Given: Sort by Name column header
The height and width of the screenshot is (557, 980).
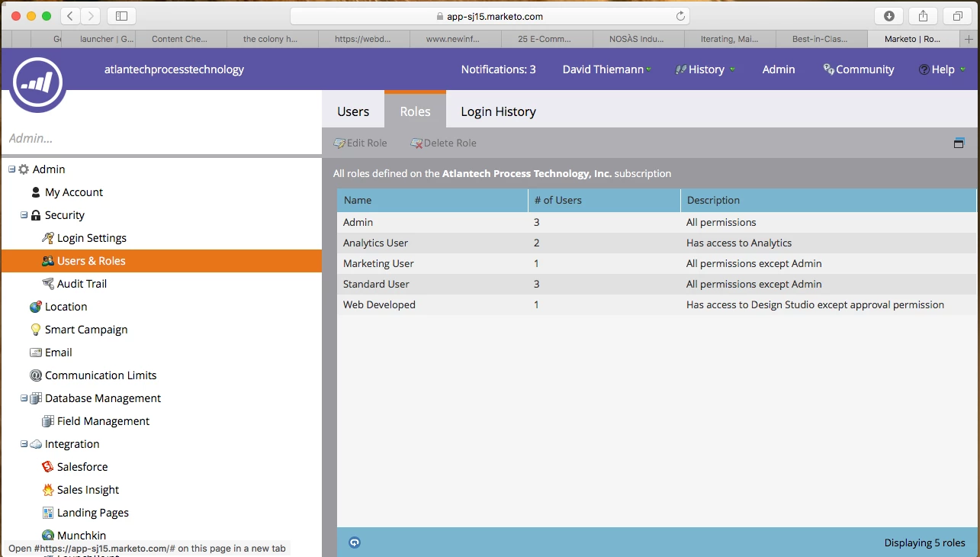Looking at the screenshot, I should click(x=432, y=200).
